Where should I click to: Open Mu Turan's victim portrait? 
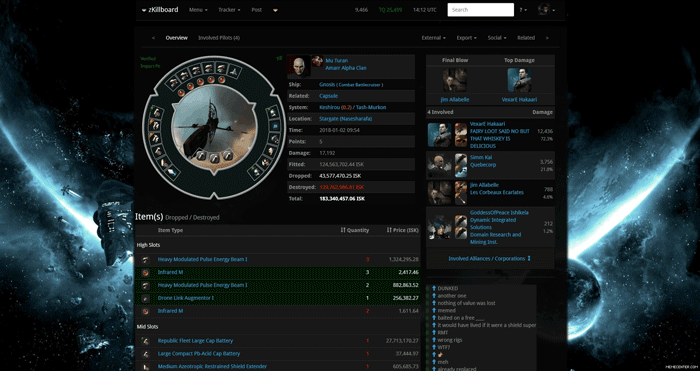click(x=299, y=66)
